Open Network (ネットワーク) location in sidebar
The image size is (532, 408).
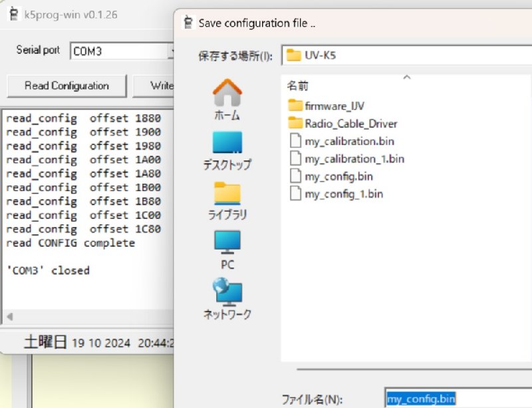(x=227, y=299)
